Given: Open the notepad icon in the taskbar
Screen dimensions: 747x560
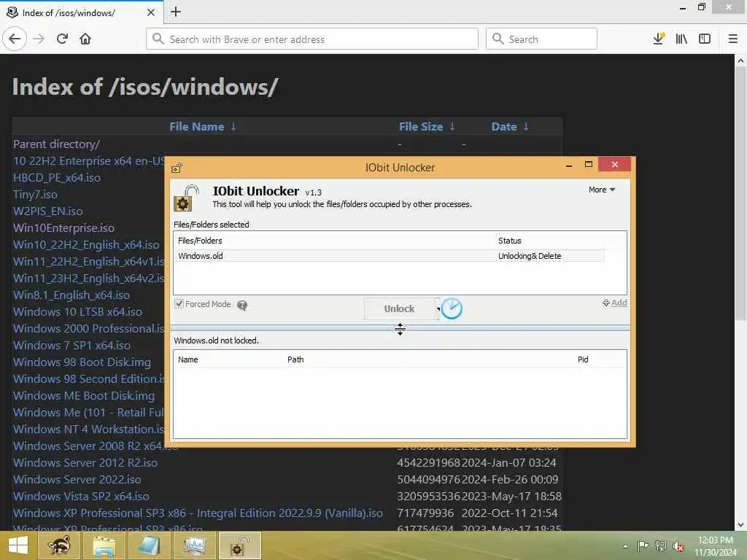Looking at the screenshot, I should click(x=149, y=545).
